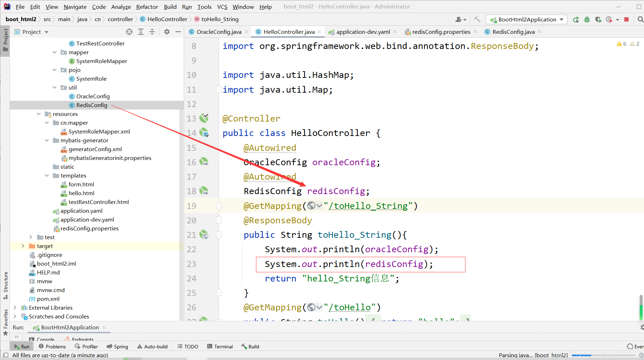Open the Refactor menu

[x=147, y=7]
